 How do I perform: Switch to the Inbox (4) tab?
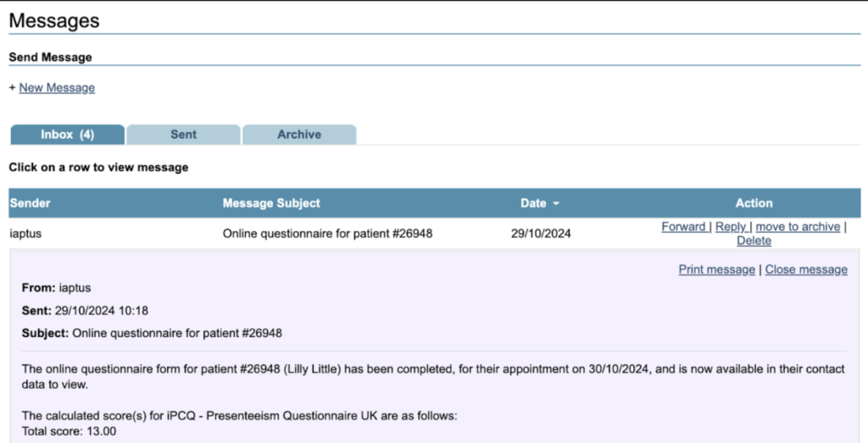67,135
